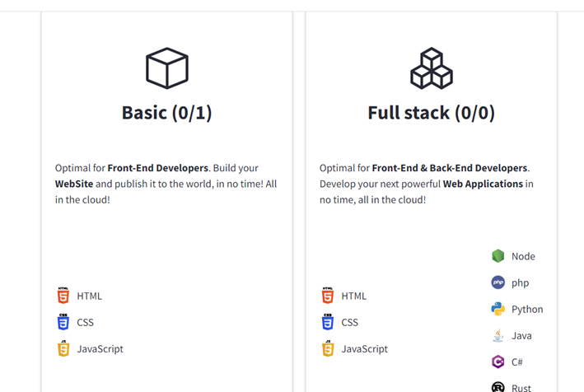Select the HTML5 icon in the Full stack card
This screenshot has height=392, width=584.
[328, 296]
